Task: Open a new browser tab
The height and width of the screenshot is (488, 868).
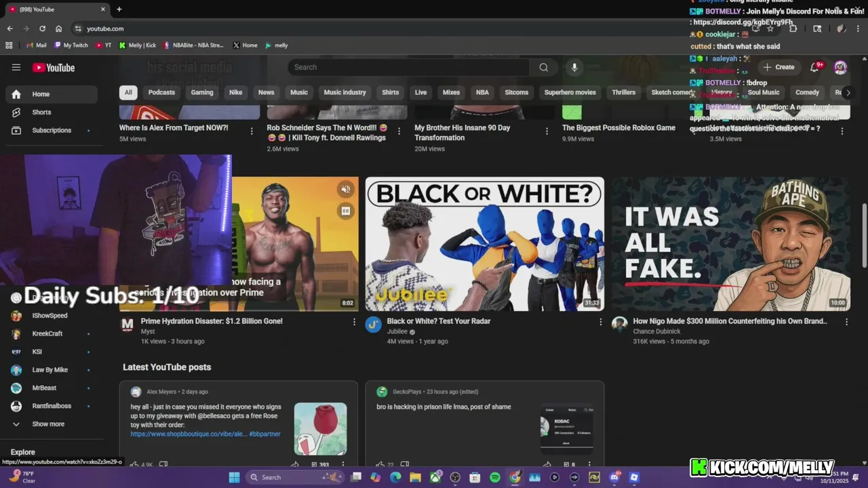Action: coord(119,9)
